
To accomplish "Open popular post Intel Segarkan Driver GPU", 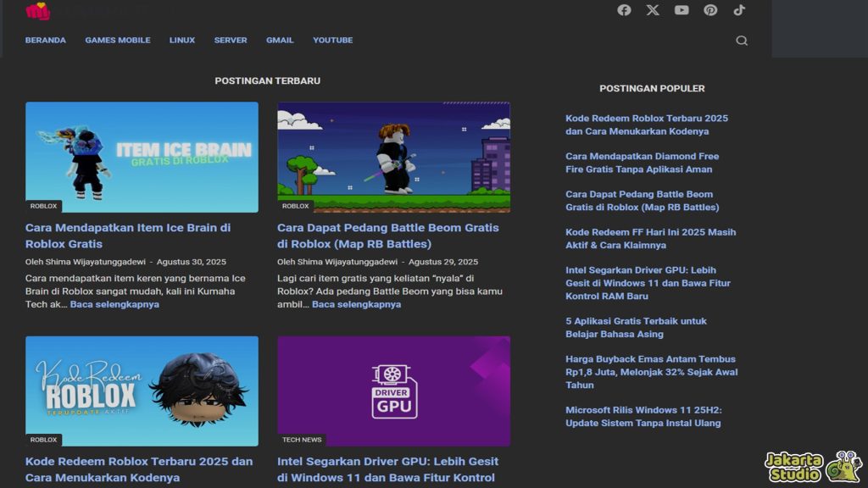I will pyautogui.click(x=648, y=283).
